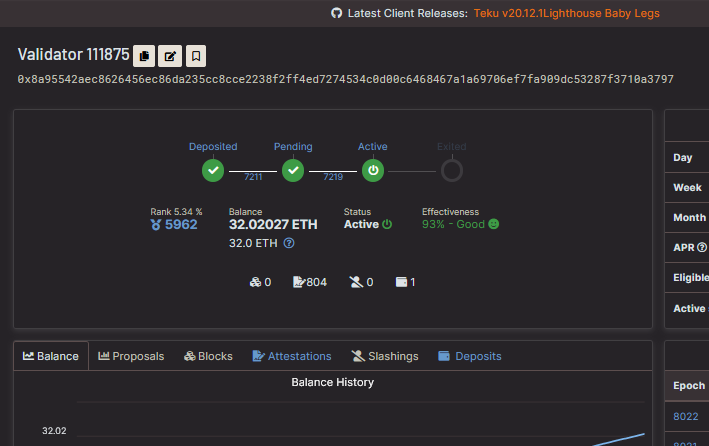Click the Week row label
709x446 pixels.
coord(687,187)
